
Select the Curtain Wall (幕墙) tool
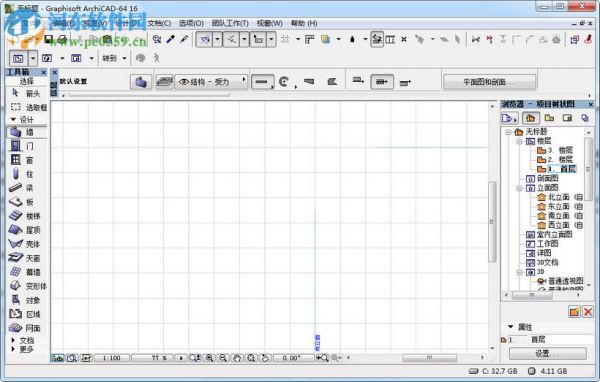[x=26, y=272]
